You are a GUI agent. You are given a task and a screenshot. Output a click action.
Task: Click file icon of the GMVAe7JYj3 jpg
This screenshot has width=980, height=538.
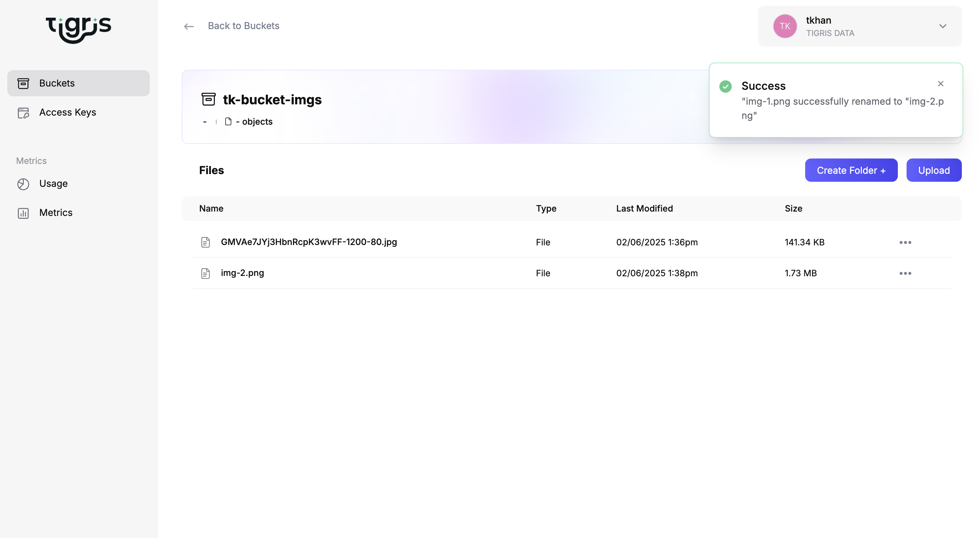point(205,242)
